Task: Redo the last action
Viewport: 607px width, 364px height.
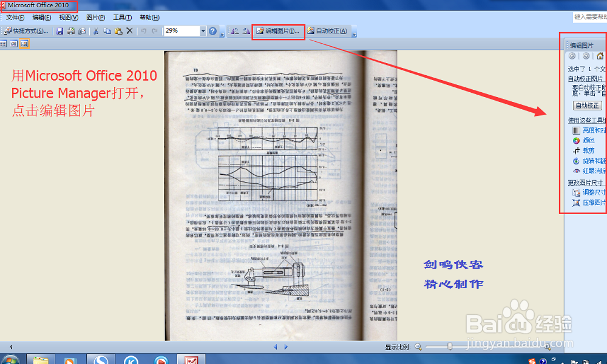Action: (x=155, y=31)
